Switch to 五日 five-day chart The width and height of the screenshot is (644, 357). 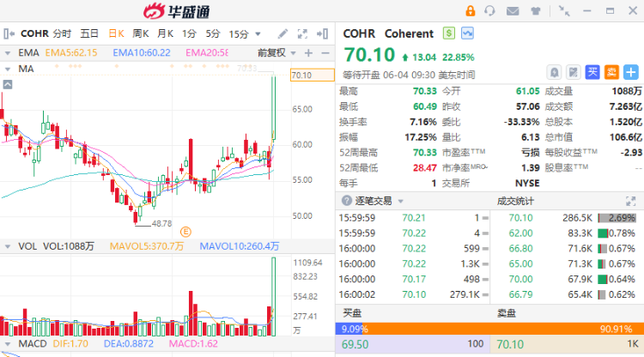pyautogui.click(x=89, y=33)
